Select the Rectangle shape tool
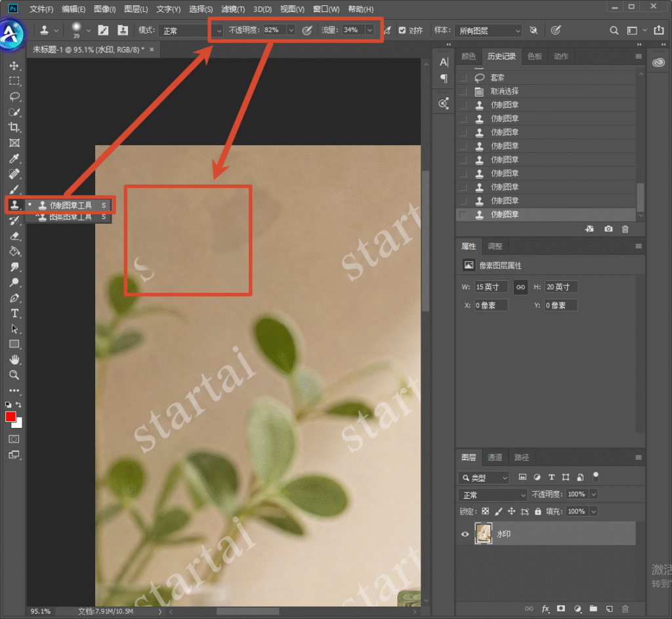This screenshot has height=619, width=672. 14,344
